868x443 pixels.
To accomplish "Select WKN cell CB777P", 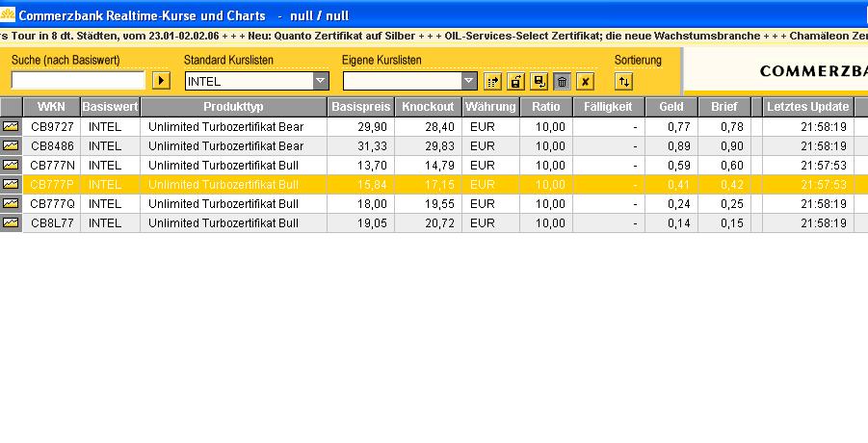I will 52,184.
